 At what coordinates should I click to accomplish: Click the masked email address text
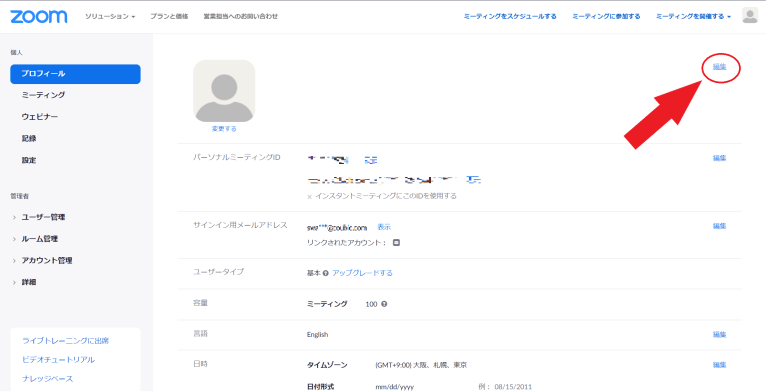pos(337,228)
